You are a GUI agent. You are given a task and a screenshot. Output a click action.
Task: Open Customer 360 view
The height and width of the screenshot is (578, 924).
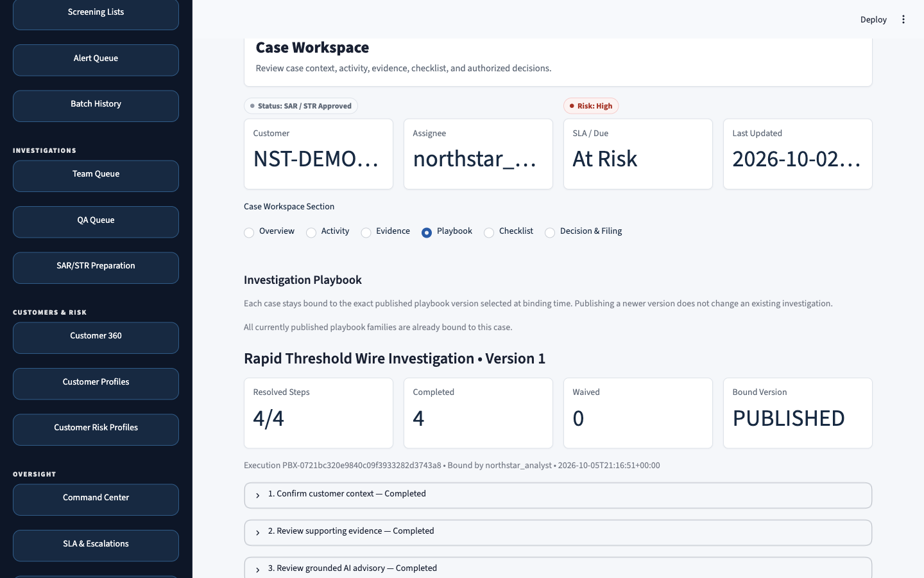pos(96,337)
